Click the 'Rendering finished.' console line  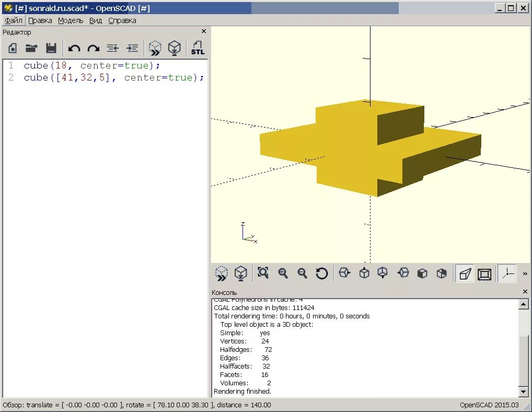[x=242, y=391]
